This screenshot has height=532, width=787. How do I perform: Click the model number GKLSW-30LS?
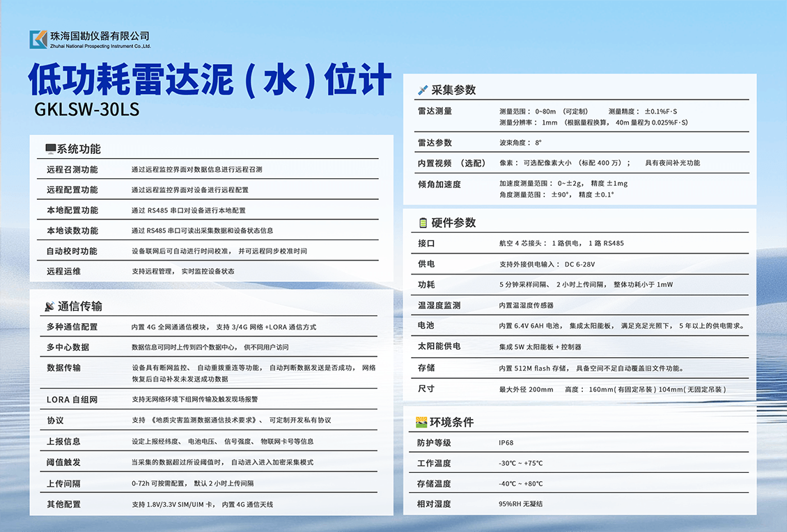[x=87, y=109]
